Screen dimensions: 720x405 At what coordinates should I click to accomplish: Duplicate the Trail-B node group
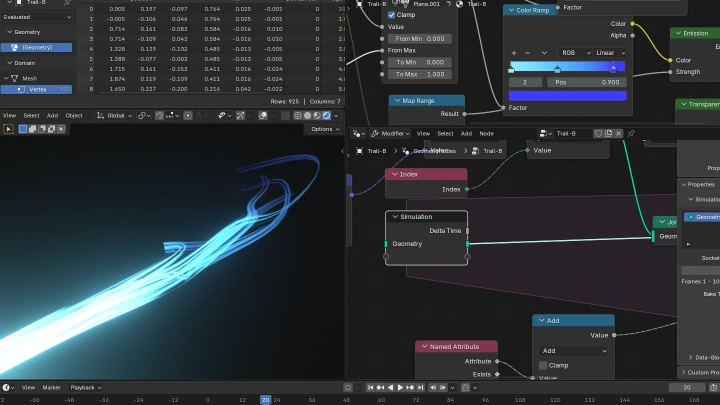(608, 134)
